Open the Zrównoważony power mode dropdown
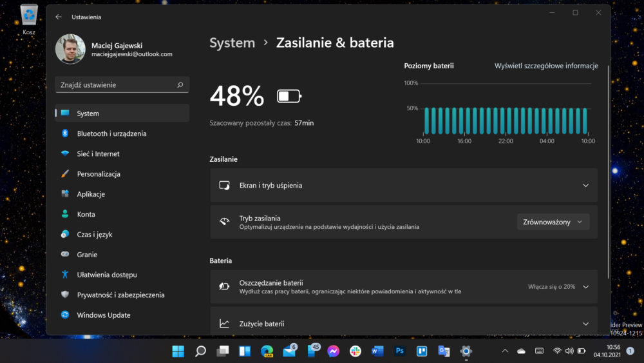 click(x=553, y=222)
